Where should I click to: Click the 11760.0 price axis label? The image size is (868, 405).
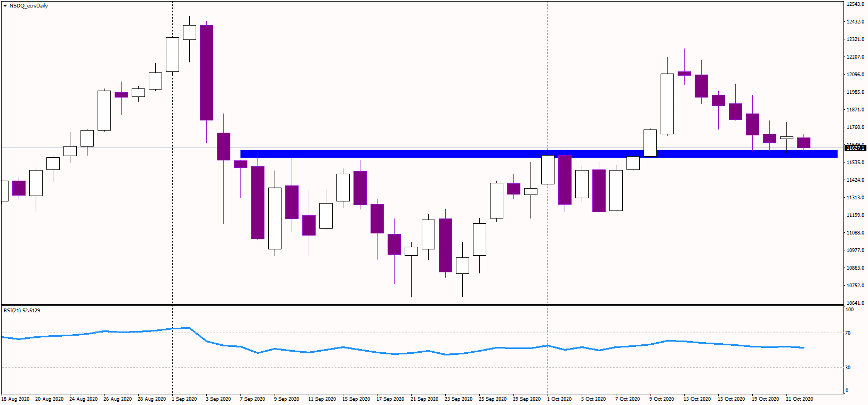pyautogui.click(x=856, y=127)
